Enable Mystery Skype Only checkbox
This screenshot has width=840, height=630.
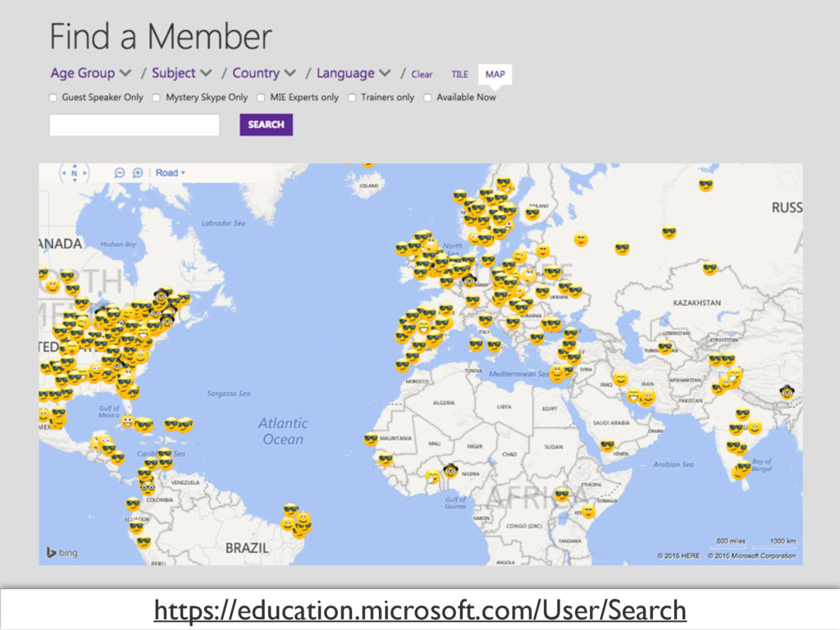point(156,98)
